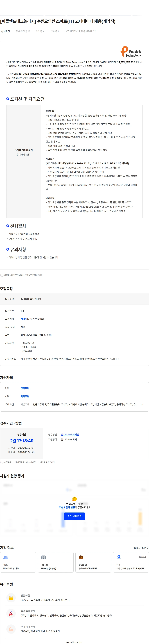The width and height of the screenshot is (149, 644).
Task: Click the 중소기업 (비상장) text
Action: 49,568
